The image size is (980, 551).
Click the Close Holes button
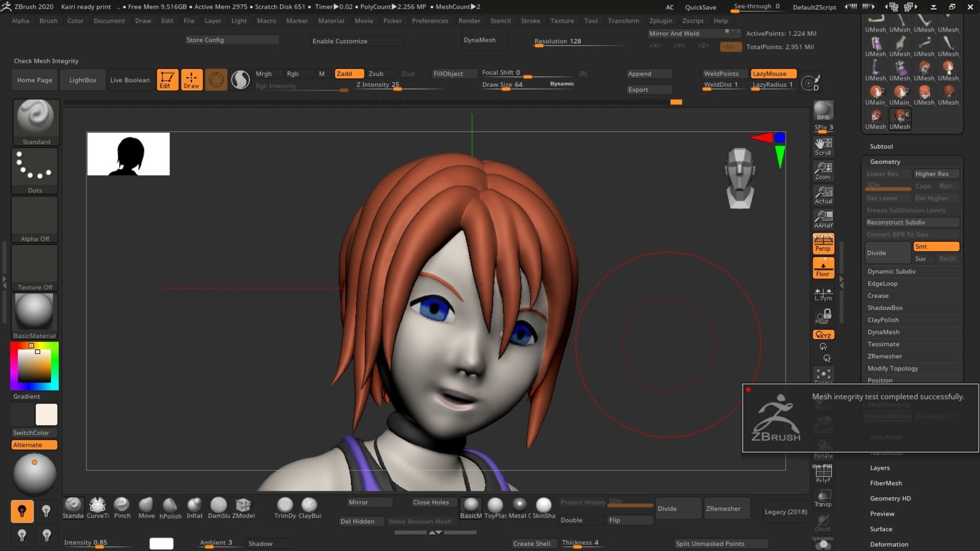pos(434,502)
